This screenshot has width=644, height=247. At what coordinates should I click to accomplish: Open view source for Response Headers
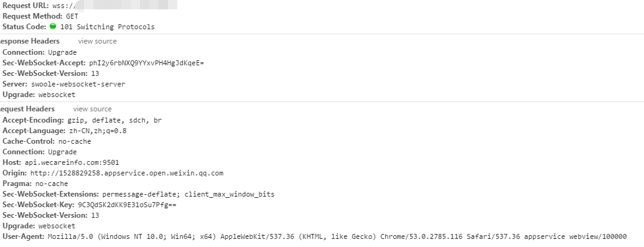(x=97, y=41)
